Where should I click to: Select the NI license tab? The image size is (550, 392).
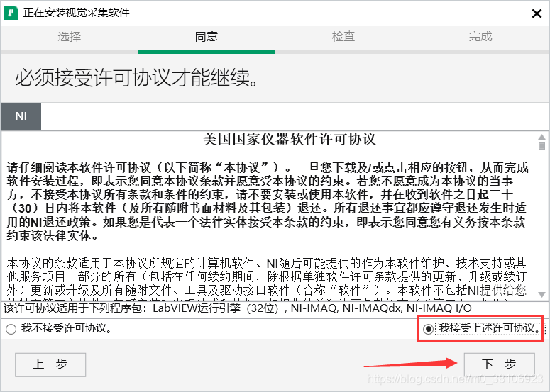[21, 117]
